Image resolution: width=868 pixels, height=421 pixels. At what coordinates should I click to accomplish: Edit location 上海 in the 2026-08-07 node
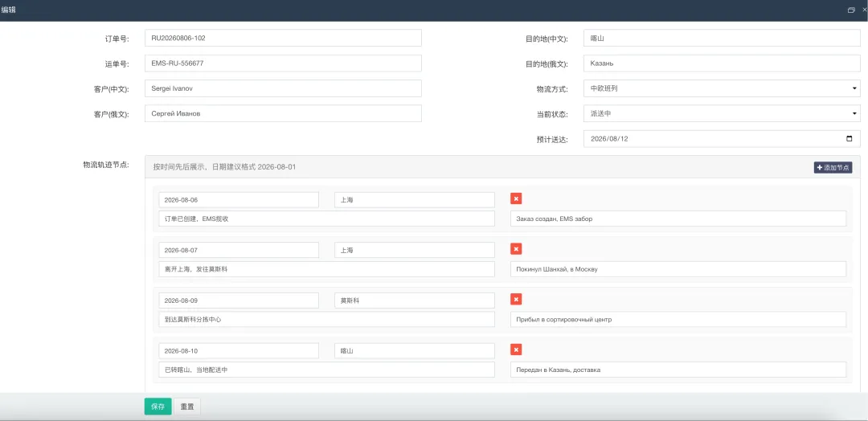point(415,250)
